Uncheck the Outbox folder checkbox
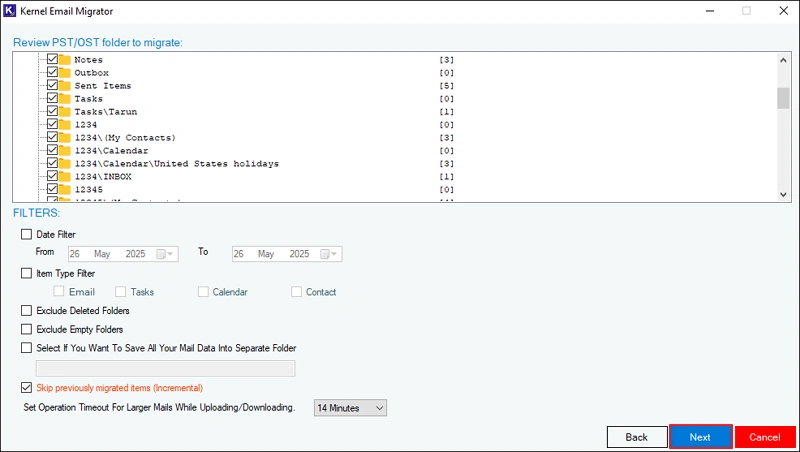The image size is (800, 452). click(x=52, y=72)
